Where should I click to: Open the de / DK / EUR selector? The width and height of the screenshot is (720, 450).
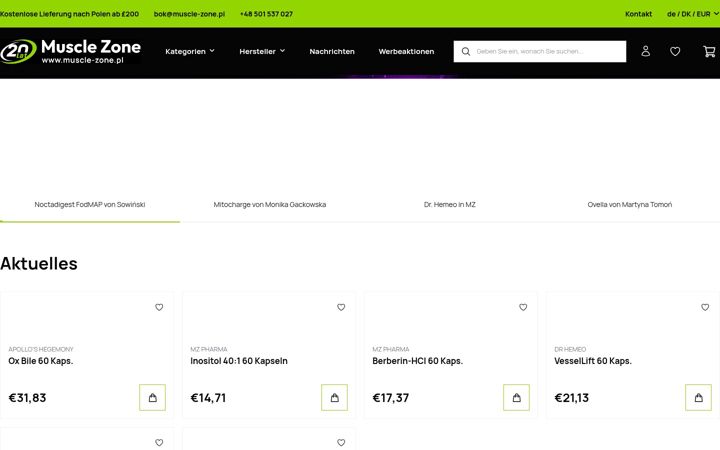[692, 14]
